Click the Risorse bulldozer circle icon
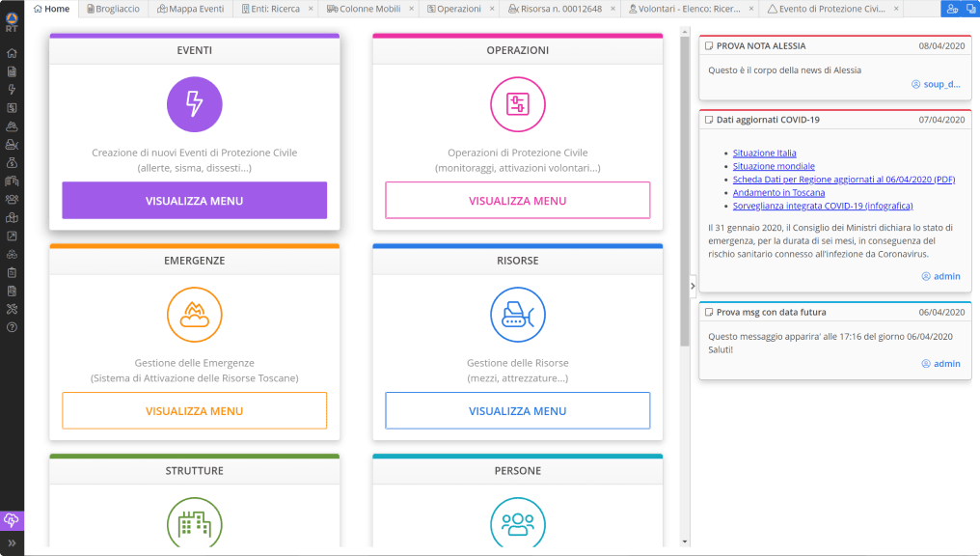Screen dimensions: 980x556 click(x=518, y=315)
